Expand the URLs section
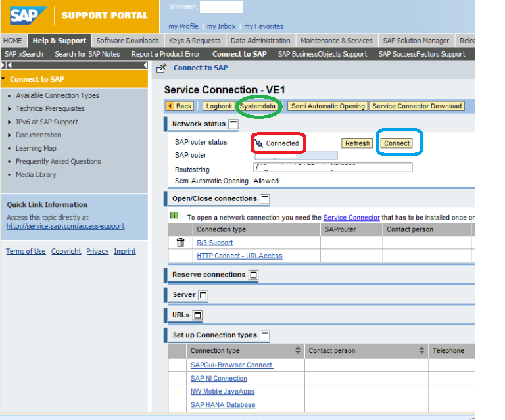The image size is (505, 420). (197, 315)
